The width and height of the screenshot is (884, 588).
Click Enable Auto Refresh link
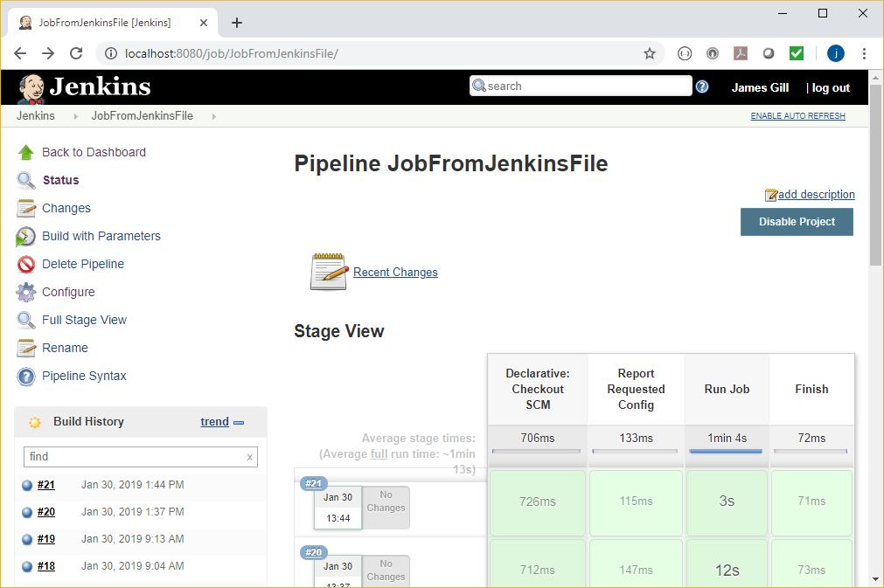(x=797, y=116)
